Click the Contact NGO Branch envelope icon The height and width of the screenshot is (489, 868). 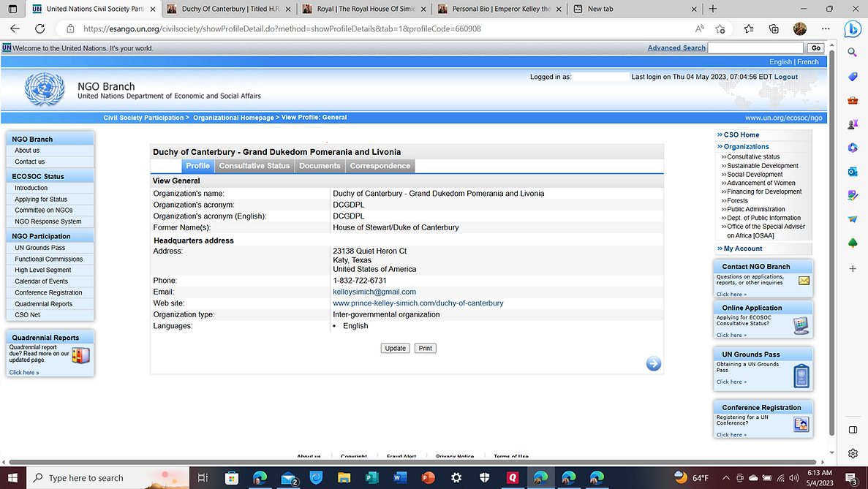[804, 281]
